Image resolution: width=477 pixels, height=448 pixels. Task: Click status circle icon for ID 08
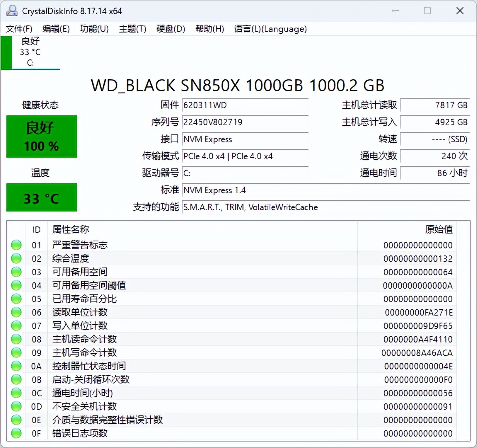pos(16,339)
